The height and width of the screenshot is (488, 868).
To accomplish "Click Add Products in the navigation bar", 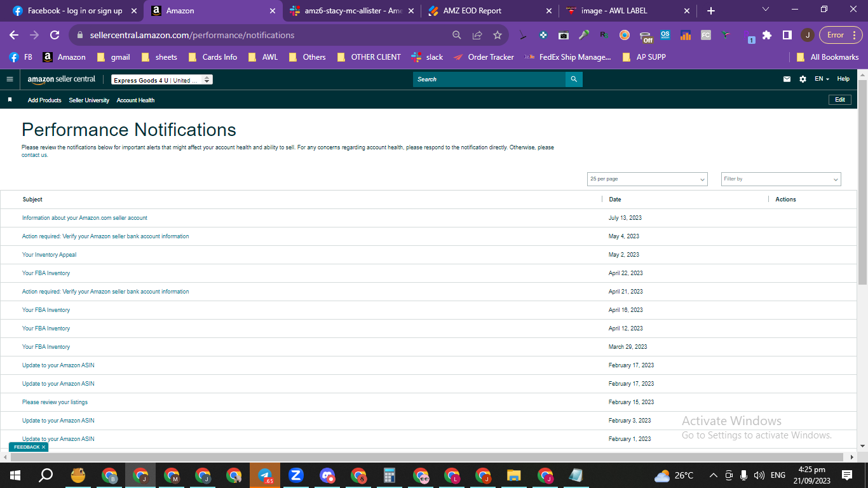I will pos(44,100).
